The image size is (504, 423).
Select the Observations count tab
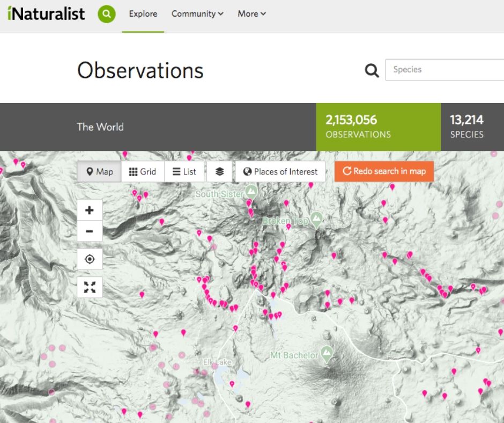pyautogui.click(x=379, y=127)
